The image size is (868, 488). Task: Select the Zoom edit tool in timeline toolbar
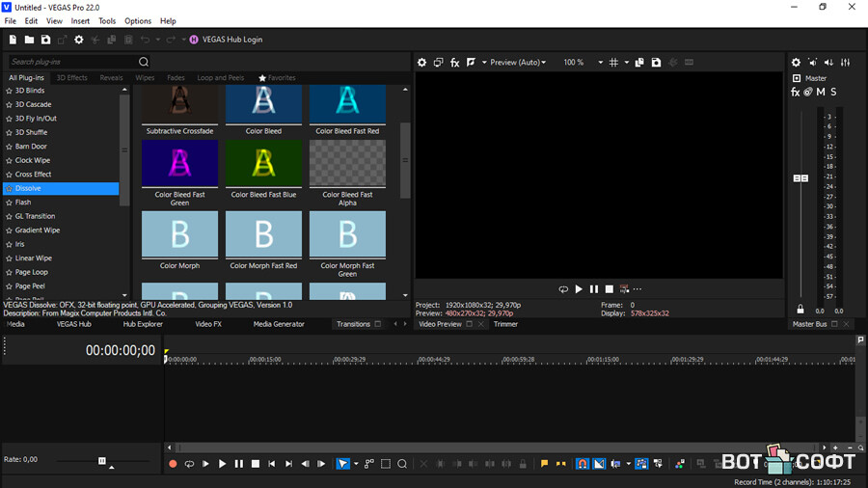click(x=402, y=464)
